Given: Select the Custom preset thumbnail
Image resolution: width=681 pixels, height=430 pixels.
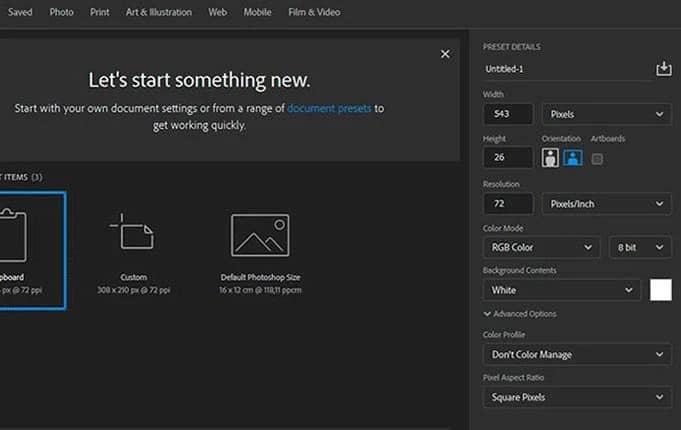Looking at the screenshot, I should click(x=134, y=253).
